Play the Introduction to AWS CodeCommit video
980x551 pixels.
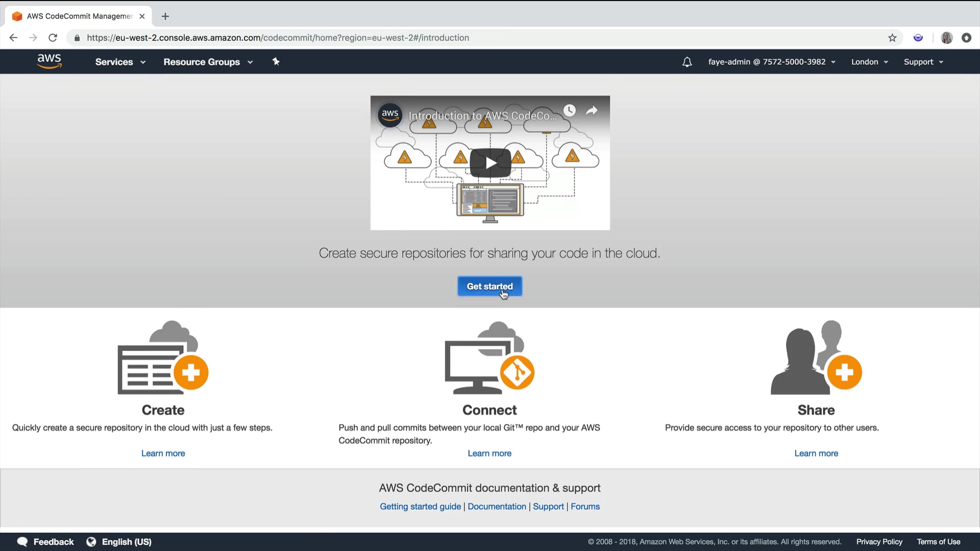pyautogui.click(x=490, y=163)
